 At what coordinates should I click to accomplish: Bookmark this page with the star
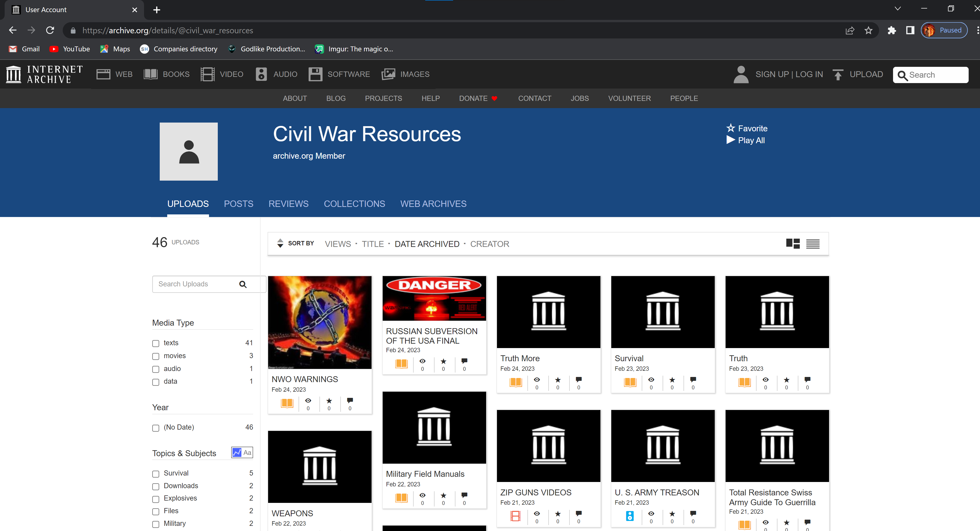(x=869, y=30)
